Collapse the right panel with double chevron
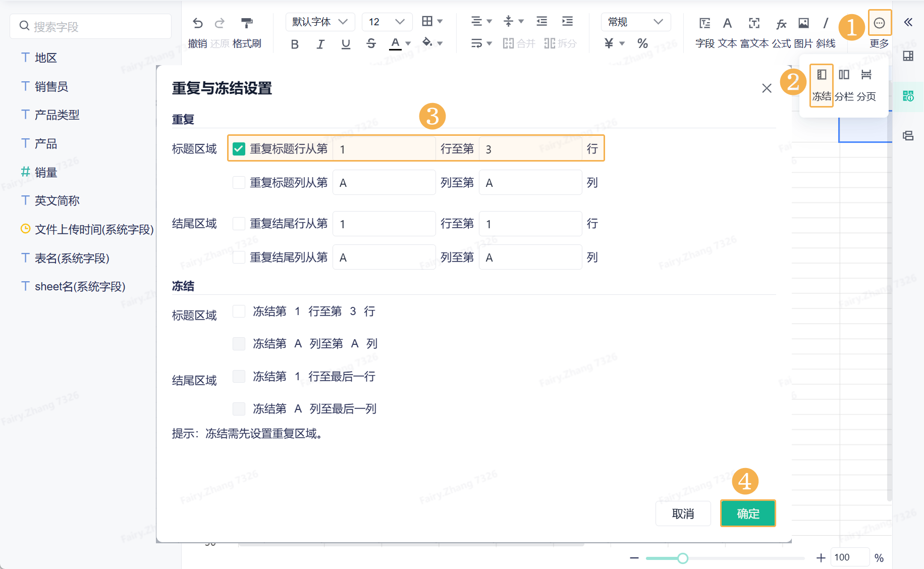Viewport: 924px width, 569px height. [908, 22]
